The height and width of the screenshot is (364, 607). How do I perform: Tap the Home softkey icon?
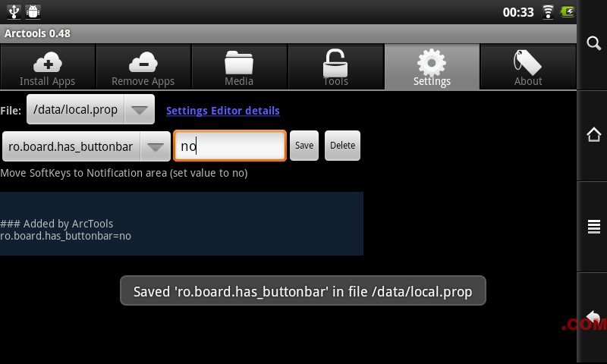(594, 135)
